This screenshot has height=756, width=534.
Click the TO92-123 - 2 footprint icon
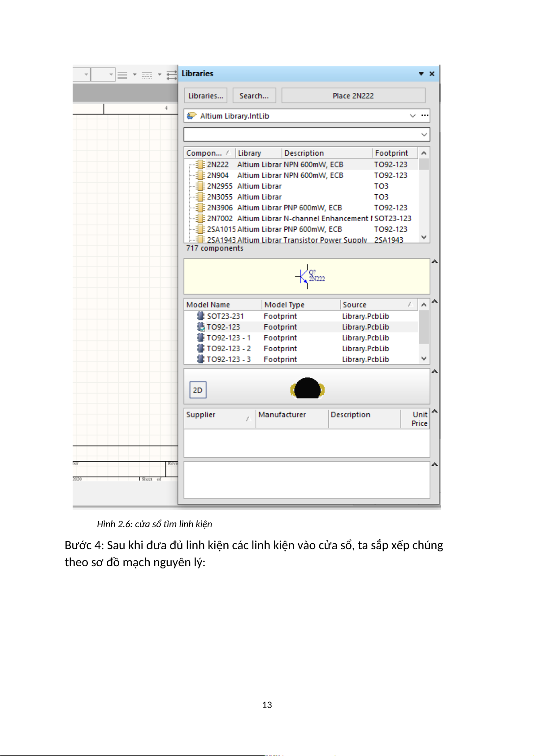[200, 349]
